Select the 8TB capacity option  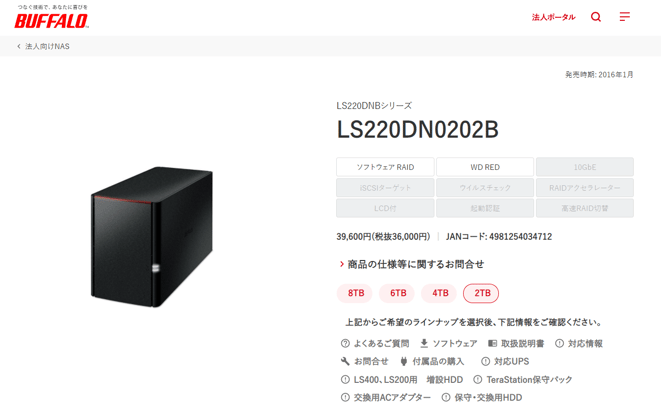coord(355,293)
